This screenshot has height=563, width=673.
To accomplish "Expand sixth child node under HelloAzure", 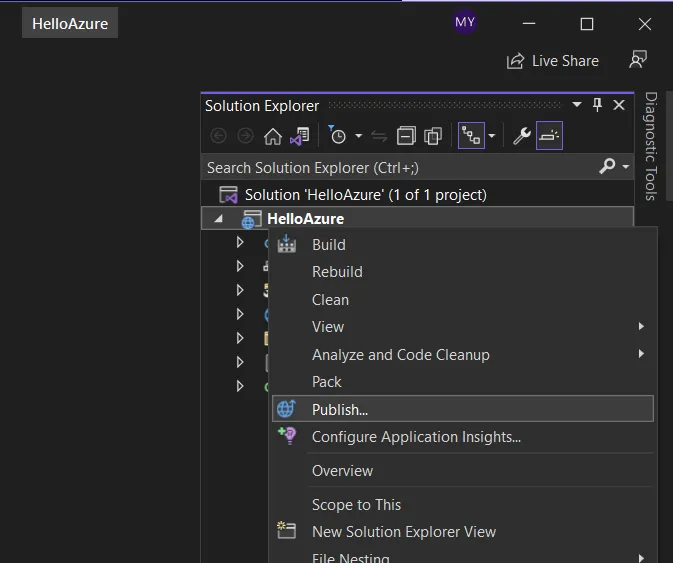I will click(240, 362).
